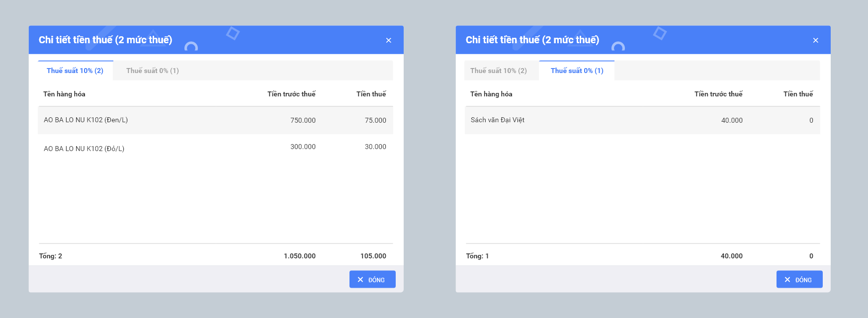The height and width of the screenshot is (318, 868).
Task: Click the 1.050.000 total pre-tax value
Action: coord(299,256)
